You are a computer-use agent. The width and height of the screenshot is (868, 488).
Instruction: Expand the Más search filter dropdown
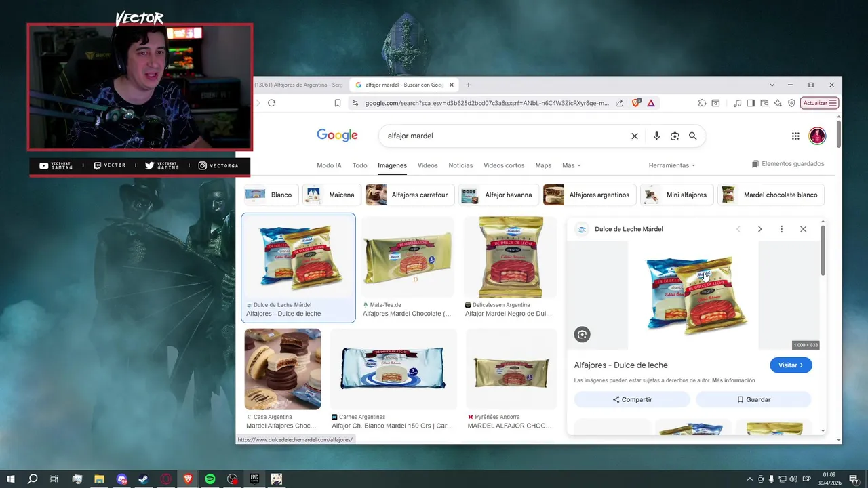tap(571, 165)
